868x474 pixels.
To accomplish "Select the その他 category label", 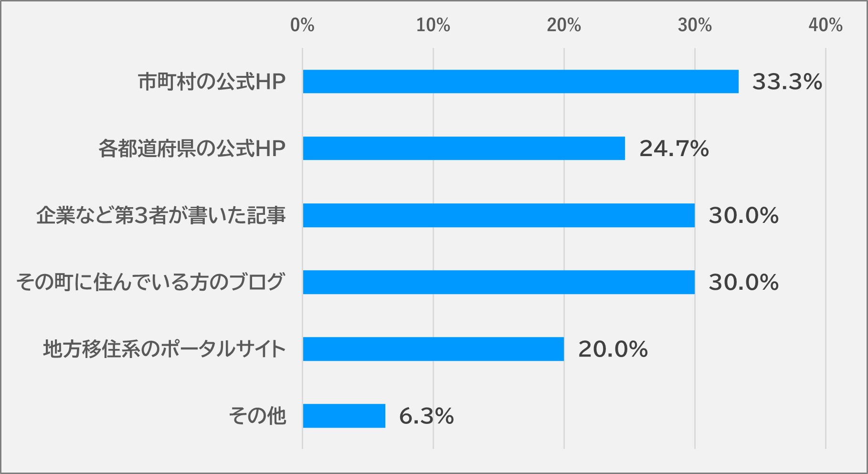I will tap(257, 416).
